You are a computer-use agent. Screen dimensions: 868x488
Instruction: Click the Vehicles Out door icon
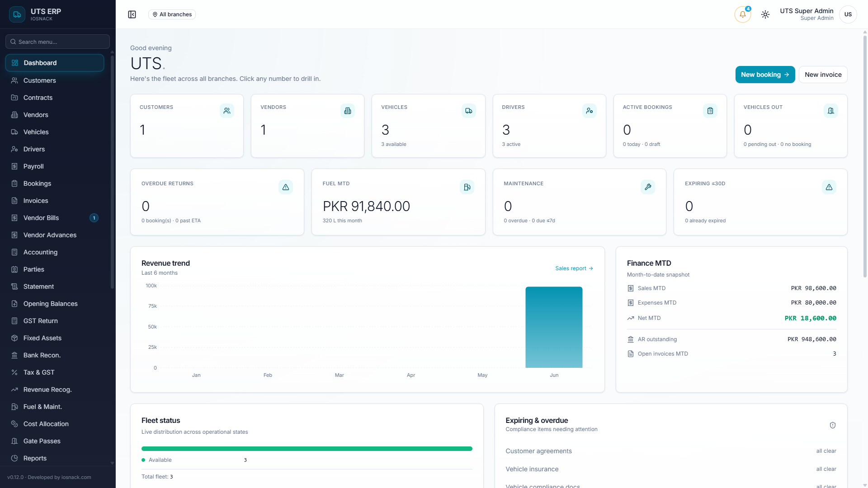click(x=831, y=111)
